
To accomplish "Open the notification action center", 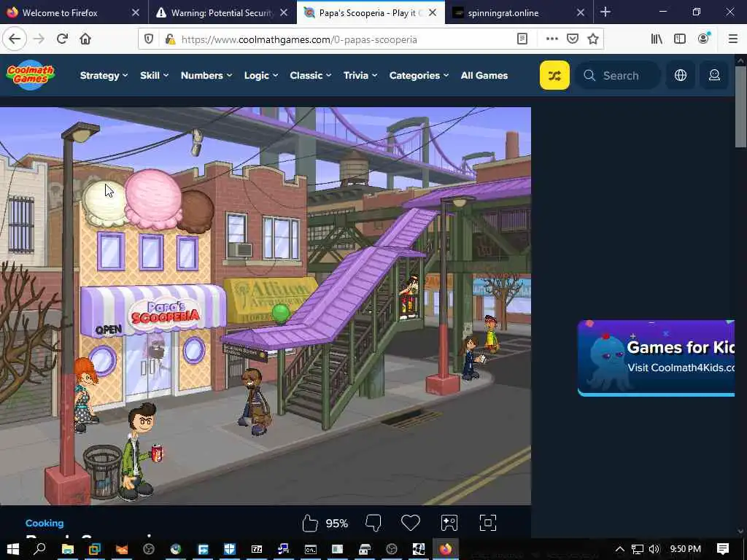I will 723,549.
